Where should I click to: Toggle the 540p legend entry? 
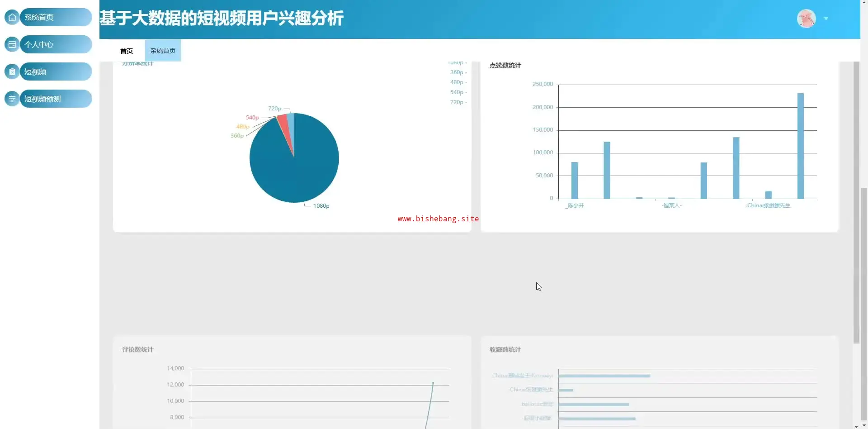coord(458,92)
